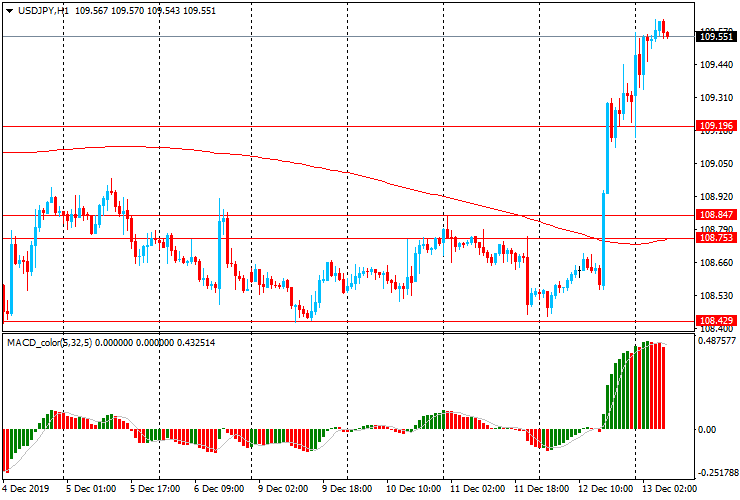Select the red level label 108.847
Image resolution: width=740 pixels, height=500 pixels.
point(716,215)
